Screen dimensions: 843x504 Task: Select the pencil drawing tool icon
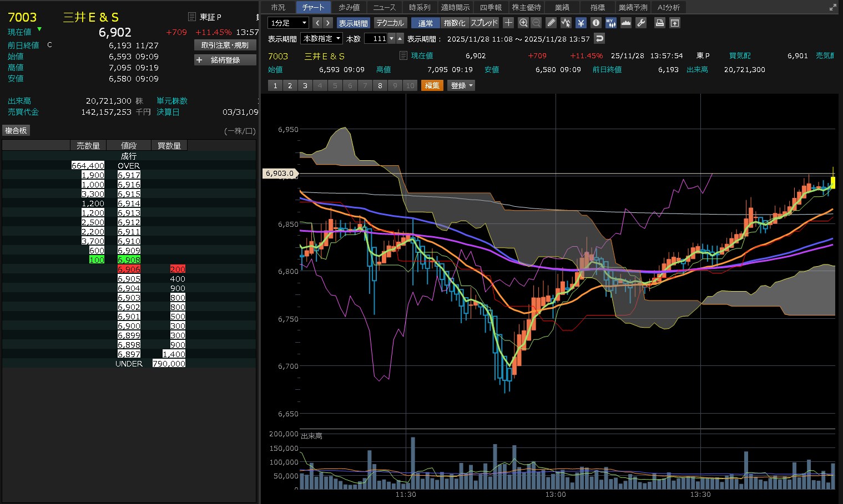(x=551, y=23)
